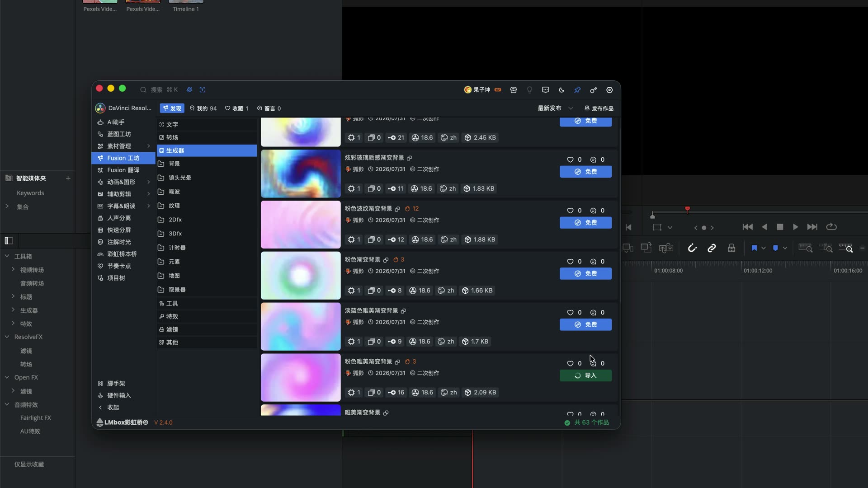Select Fusion 翻译 in the sidebar
The height and width of the screenshot is (488, 868).
(x=123, y=170)
